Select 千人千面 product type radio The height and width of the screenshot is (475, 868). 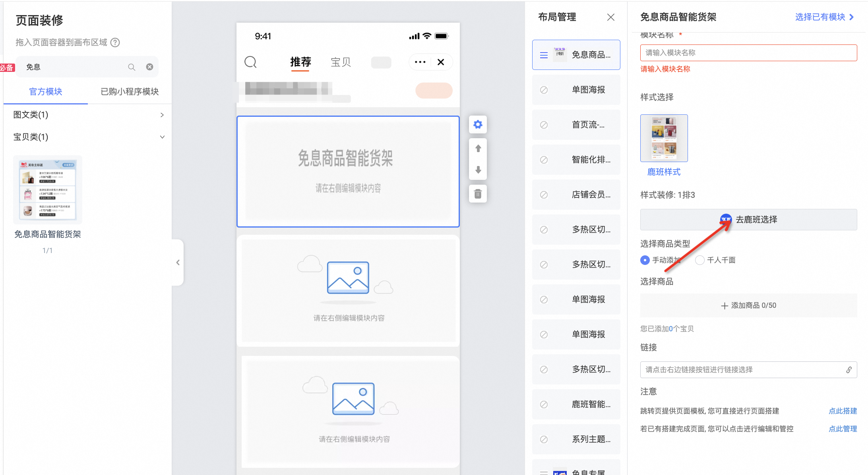(x=699, y=260)
